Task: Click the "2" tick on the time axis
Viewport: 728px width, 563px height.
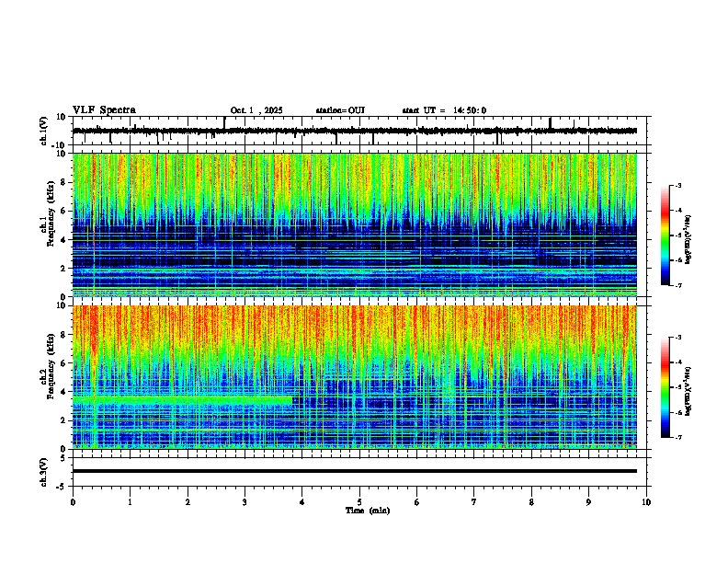Action: pyautogui.click(x=188, y=502)
